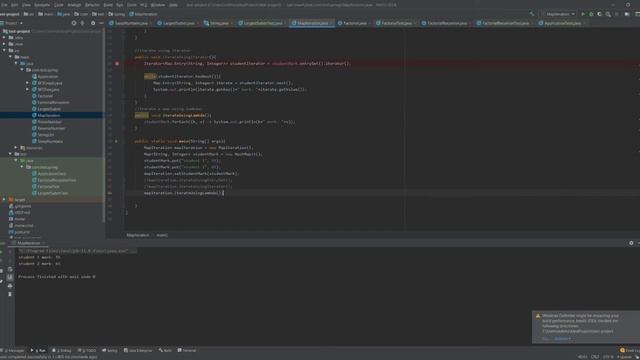The width and height of the screenshot is (640, 360).
Task: Run the MapIteration configuration with green play icon
Action: click(583, 14)
